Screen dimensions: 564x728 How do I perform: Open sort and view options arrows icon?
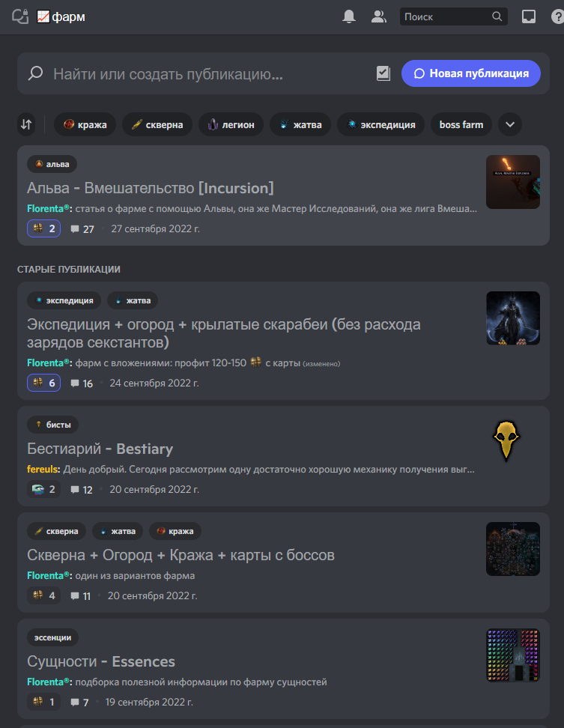click(26, 124)
